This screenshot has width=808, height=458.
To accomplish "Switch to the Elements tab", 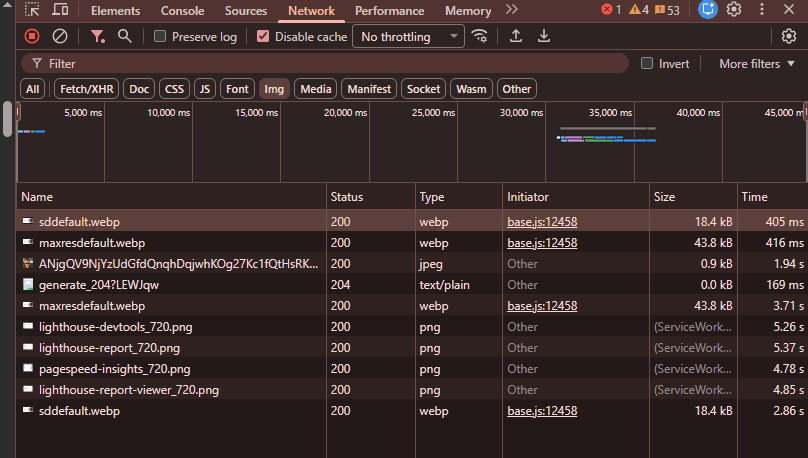I will 115,11.
